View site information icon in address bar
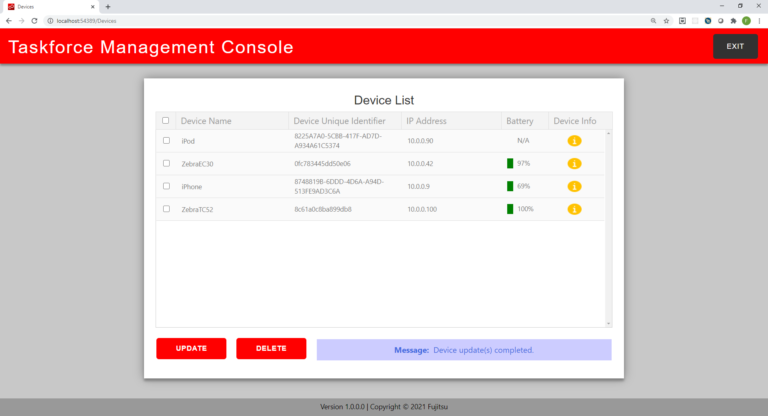The height and width of the screenshot is (416, 768). coord(50,21)
